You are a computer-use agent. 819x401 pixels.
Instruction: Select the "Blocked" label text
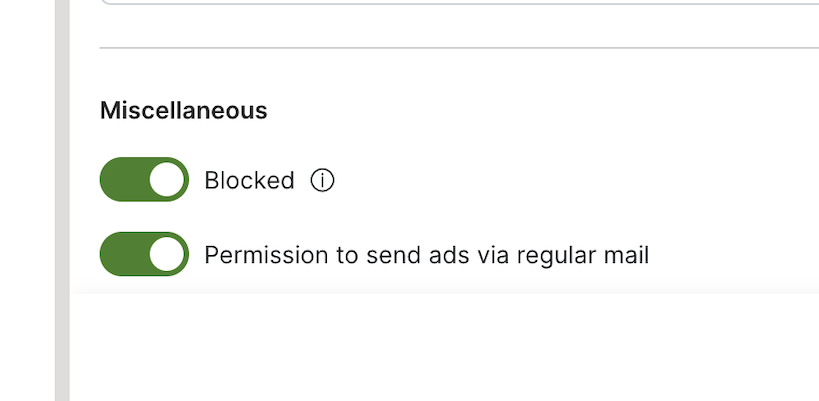(249, 181)
